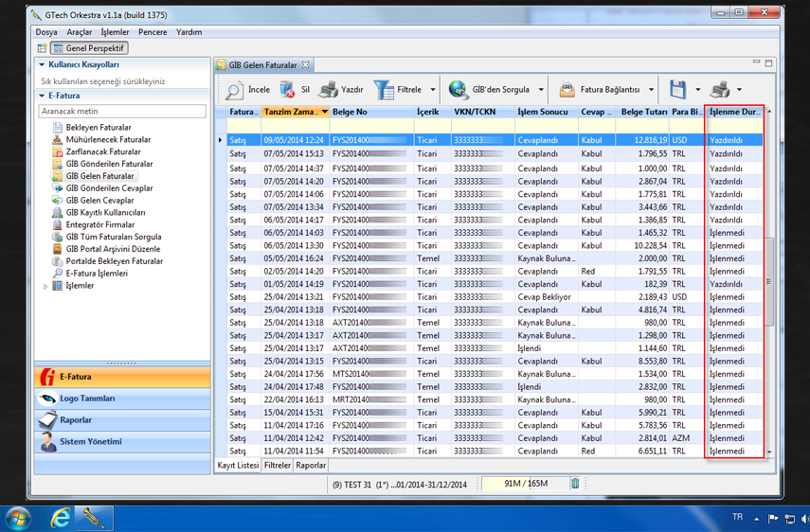Minimize the GİB Gelen Faturalar view panel
This screenshot has height=532, width=810.
(756, 62)
